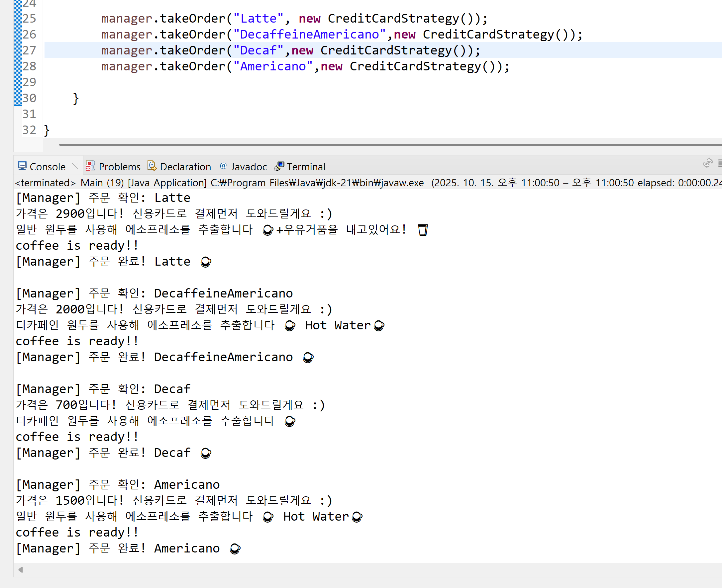The width and height of the screenshot is (722, 588).
Task: Close the Console view tab
Action: point(74,166)
